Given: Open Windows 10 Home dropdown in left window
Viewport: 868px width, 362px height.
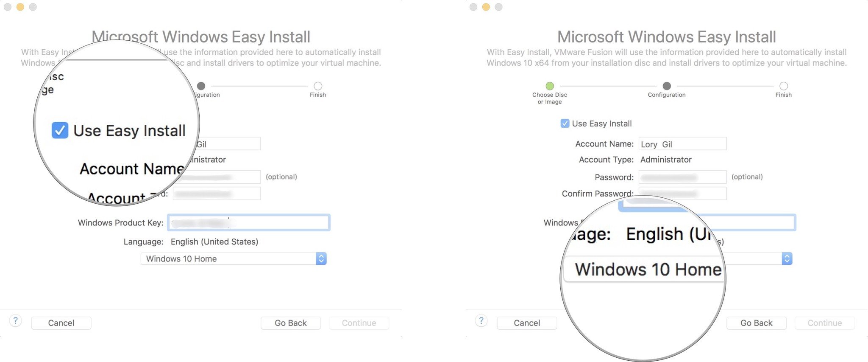Looking at the screenshot, I should pos(234,259).
